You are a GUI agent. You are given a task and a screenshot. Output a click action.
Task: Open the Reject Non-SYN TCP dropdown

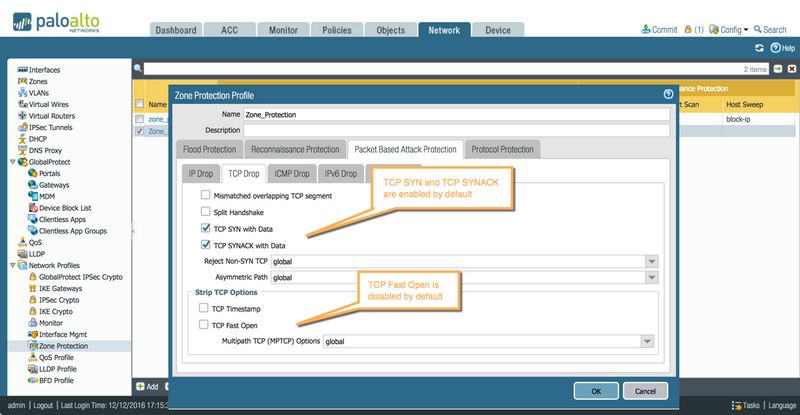[x=652, y=261]
